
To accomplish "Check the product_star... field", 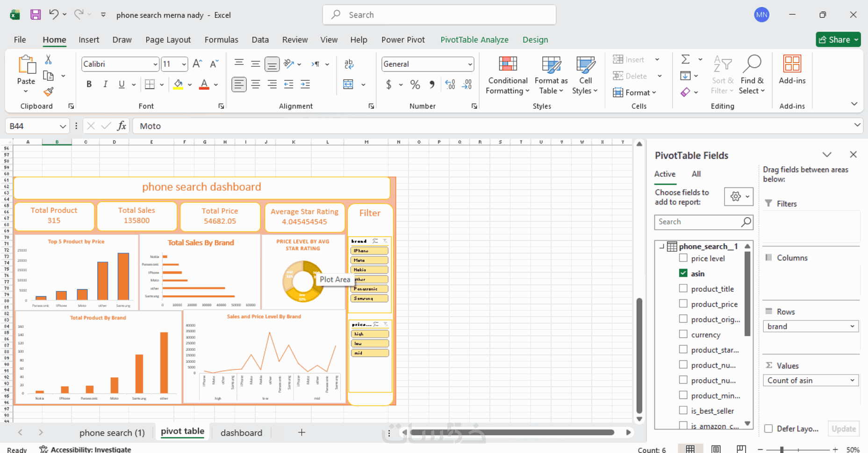I will (x=683, y=349).
